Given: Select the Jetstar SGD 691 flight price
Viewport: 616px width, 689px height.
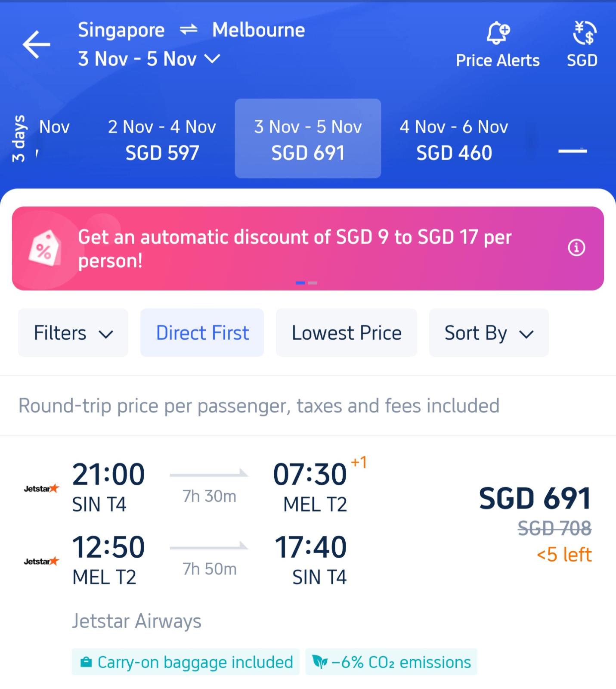Looking at the screenshot, I should tap(535, 498).
